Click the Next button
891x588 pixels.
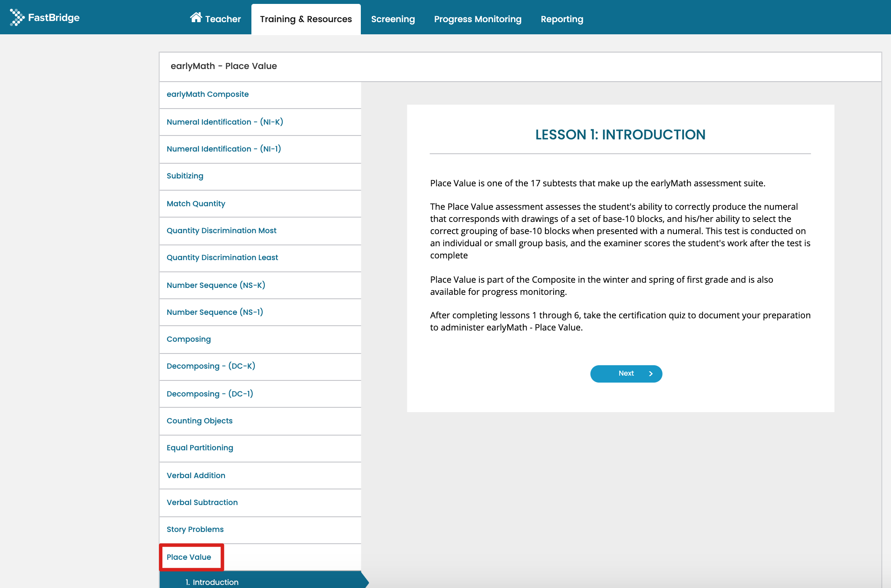[626, 373]
